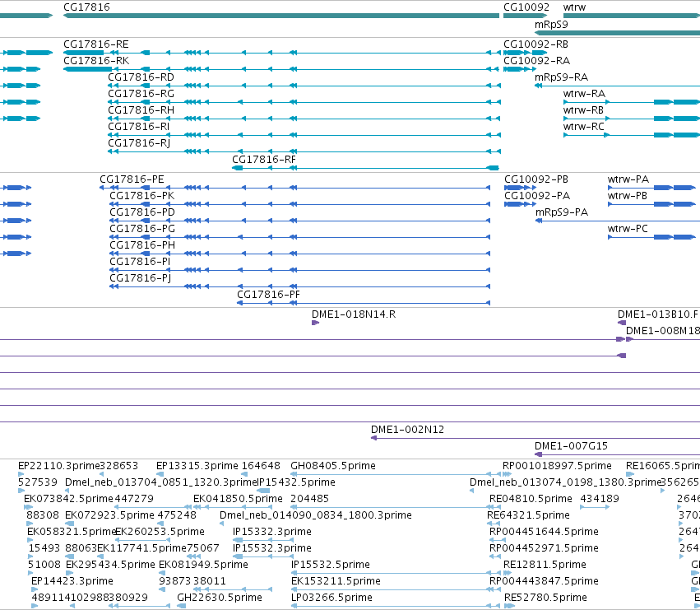Click EST EP22110.3prime label
700x610 pixels.
pyautogui.click(x=59, y=466)
